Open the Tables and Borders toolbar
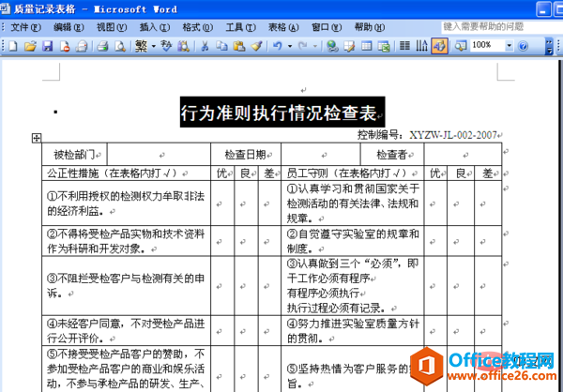 pos(350,46)
